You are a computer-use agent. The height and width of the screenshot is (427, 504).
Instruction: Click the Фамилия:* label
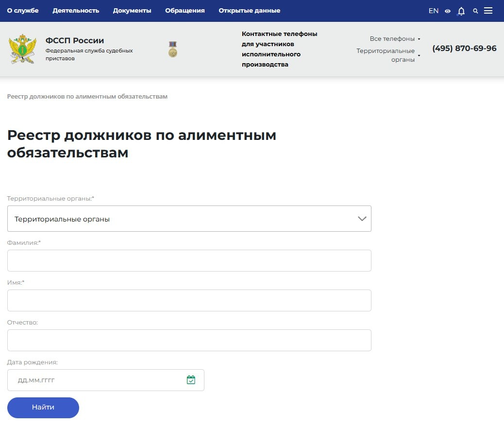click(24, 243)
